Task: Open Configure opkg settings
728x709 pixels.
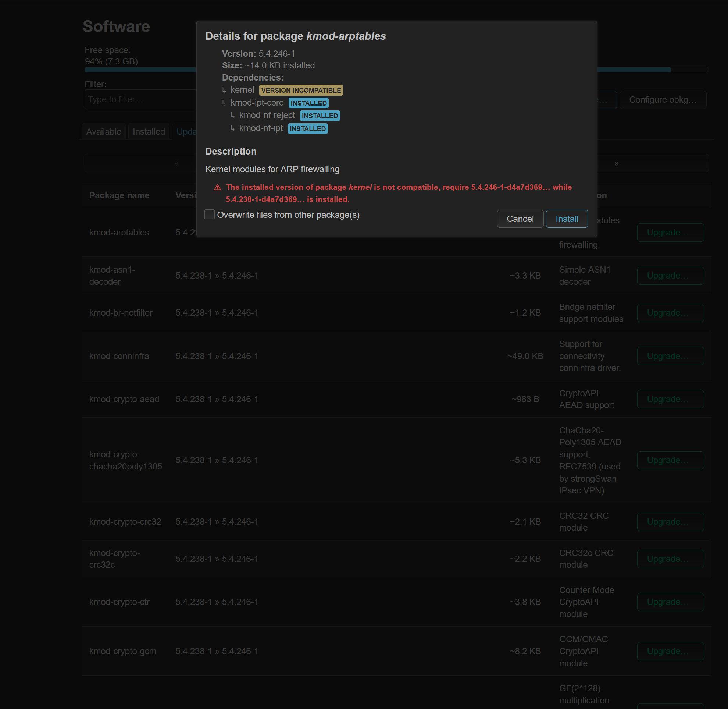Action: pos(663,100)
